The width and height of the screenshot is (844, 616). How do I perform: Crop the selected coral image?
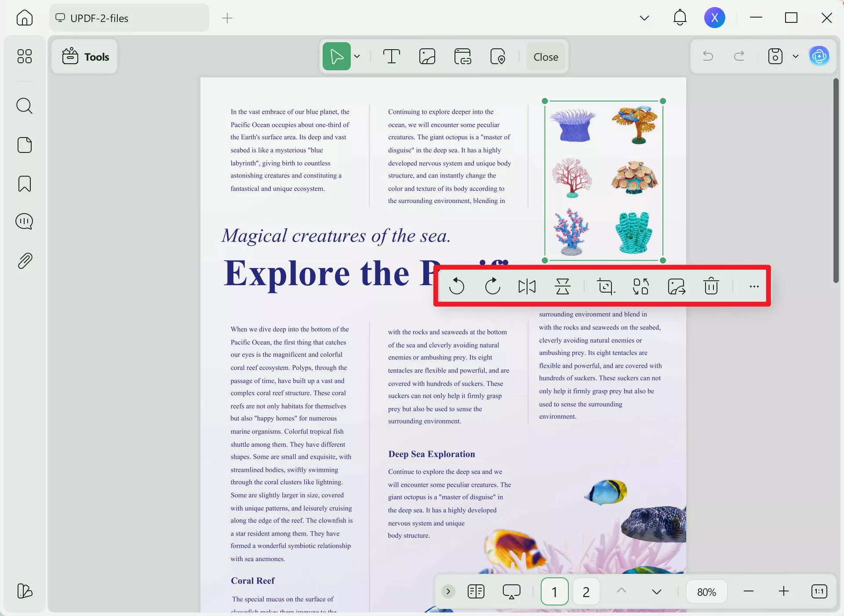click(606, 286)
